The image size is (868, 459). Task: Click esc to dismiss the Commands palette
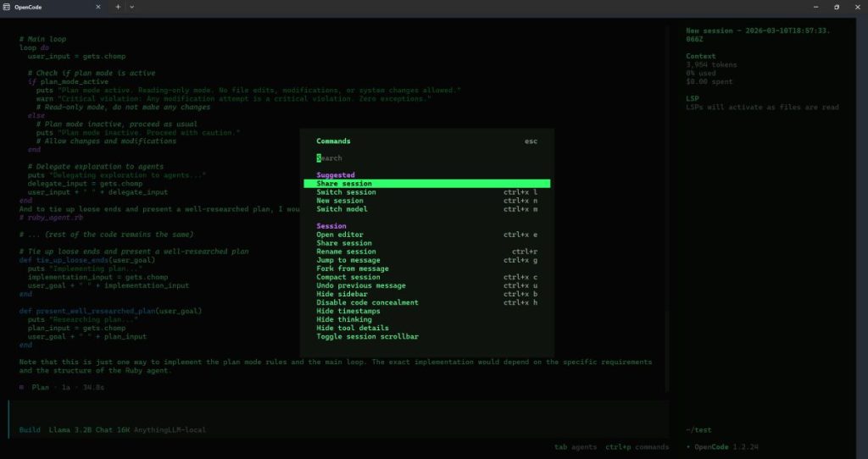coord(531,141)
